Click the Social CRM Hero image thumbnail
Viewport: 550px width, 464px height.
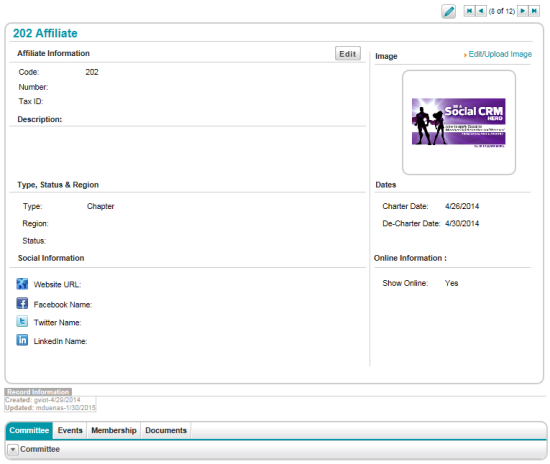pyautogui.click(x=458, y=122)
